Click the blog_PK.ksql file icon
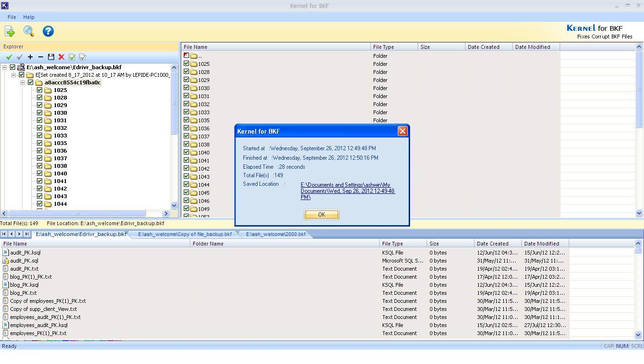The image size is (644, 364). (x=6, y=285)
